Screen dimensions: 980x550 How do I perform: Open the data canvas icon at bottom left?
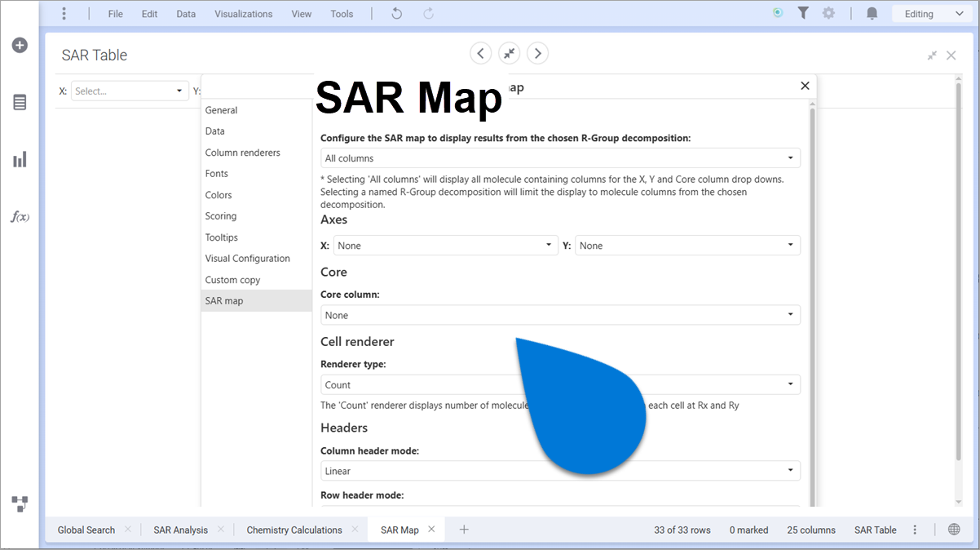tap(19, 503)
